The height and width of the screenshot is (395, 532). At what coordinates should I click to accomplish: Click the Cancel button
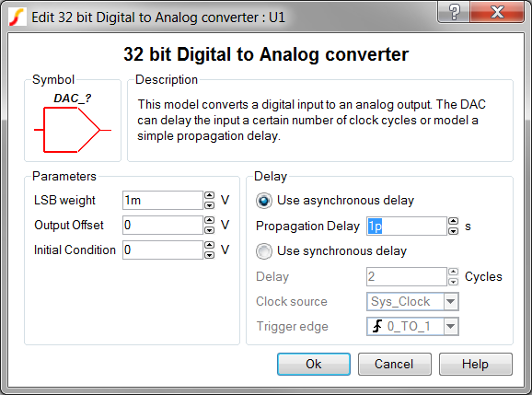(395, 364)
